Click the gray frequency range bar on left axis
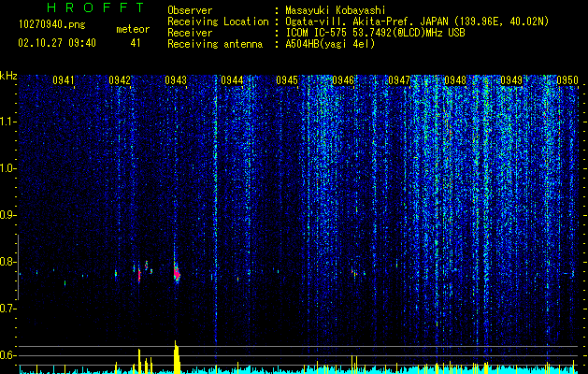The width and height of the screenshot is (588, 374). coord(18,267)
